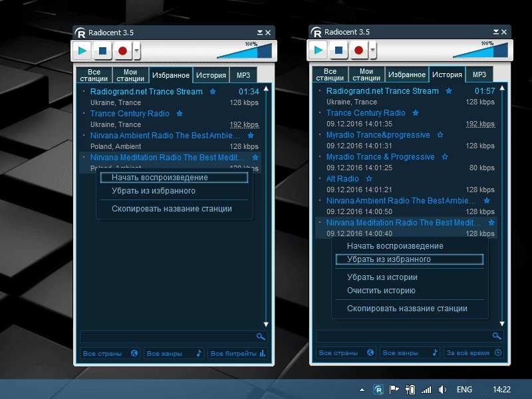Open the Все страны filter in right window

click(x=346, y=353)
